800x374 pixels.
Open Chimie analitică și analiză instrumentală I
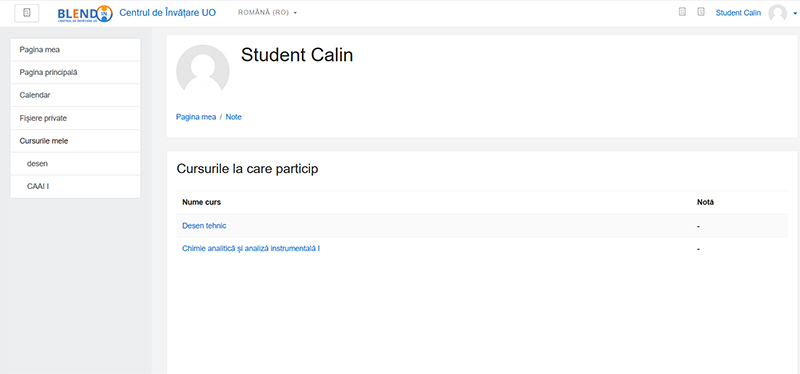(x=251, y=248)
